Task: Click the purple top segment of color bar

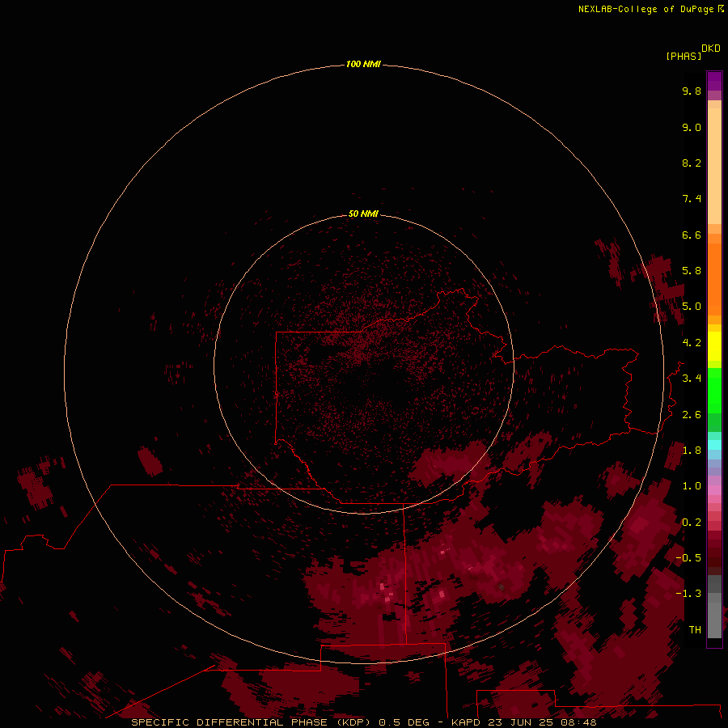Action: [x=714, y=81]
